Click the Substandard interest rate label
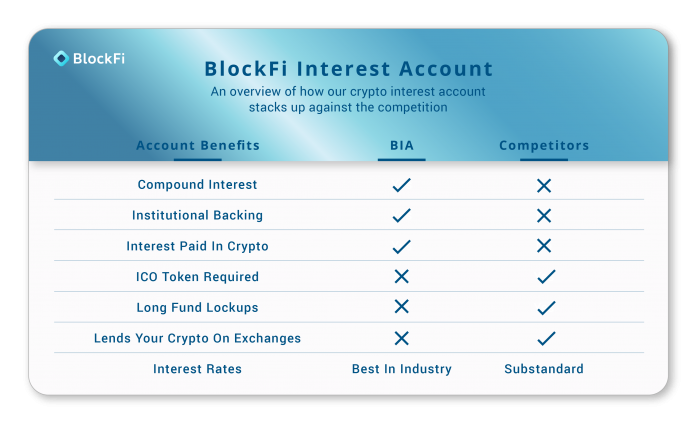 tap(544, 369)
